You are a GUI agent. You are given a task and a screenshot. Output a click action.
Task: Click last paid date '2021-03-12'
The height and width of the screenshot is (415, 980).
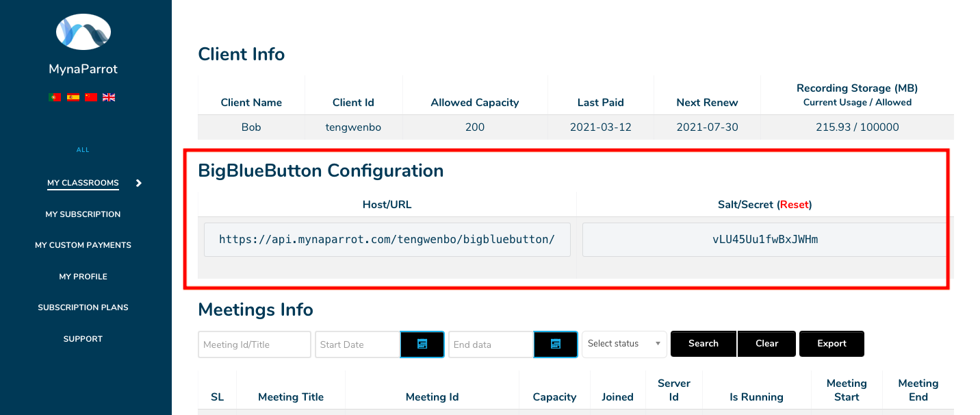click(x=601, y=127)
